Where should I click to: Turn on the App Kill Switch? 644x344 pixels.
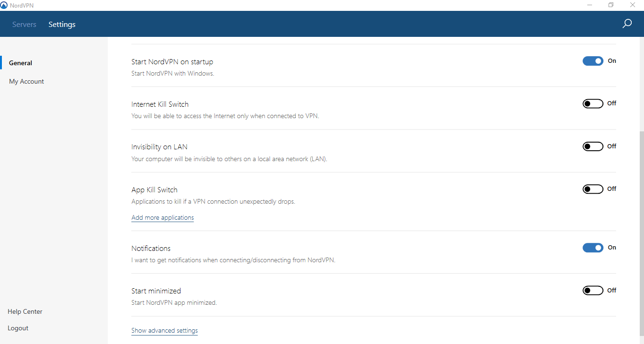593,189
